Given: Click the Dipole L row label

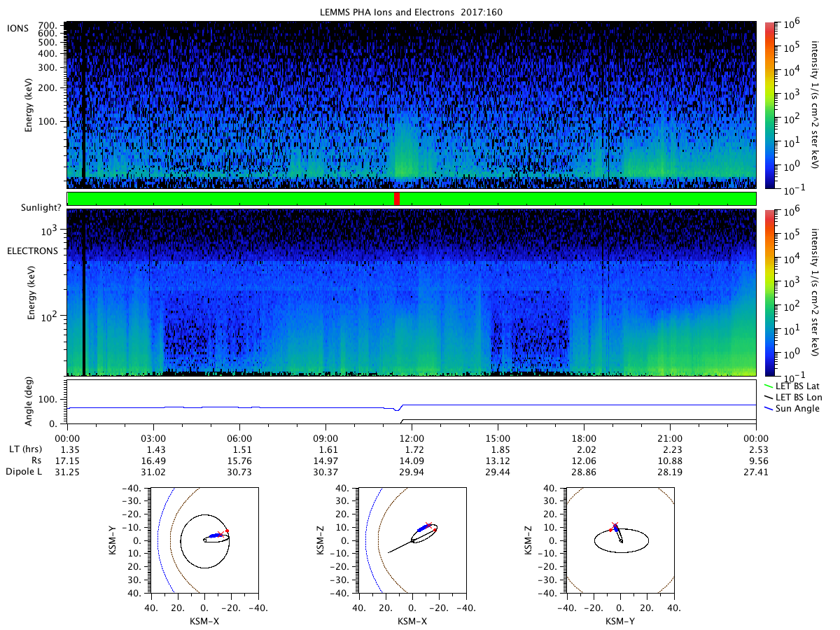Looking at the screenshot, I should [25, 472].
